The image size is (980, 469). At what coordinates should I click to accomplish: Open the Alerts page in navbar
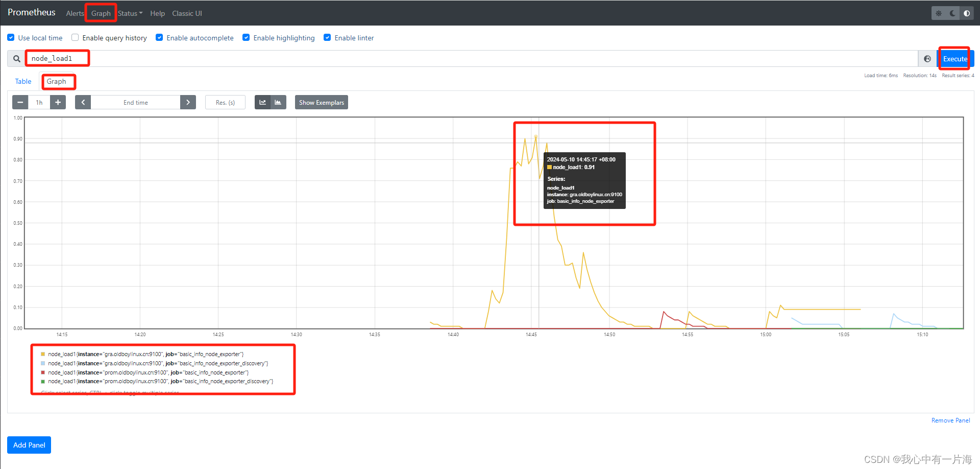[x=75, y=13]
